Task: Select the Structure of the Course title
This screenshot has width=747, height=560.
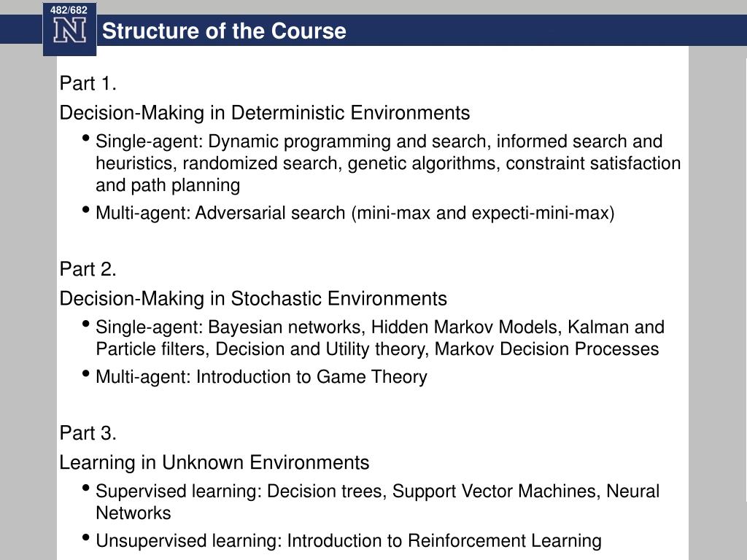Action: coord(224,31)
